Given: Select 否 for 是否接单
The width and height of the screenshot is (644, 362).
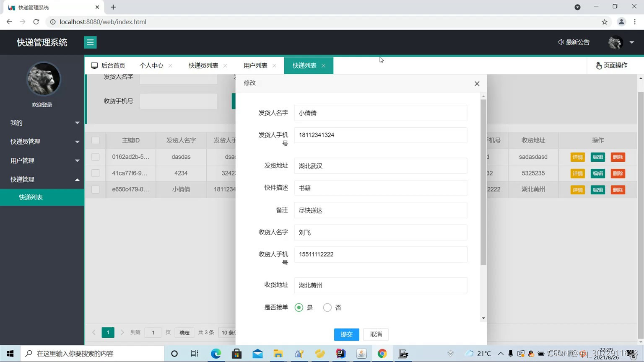Looking at the screenshot, I should 327,308.
